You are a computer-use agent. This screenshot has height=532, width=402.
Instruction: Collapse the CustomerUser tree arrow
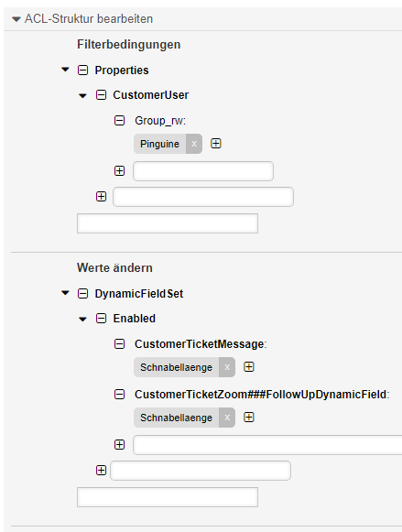[82, 95]
